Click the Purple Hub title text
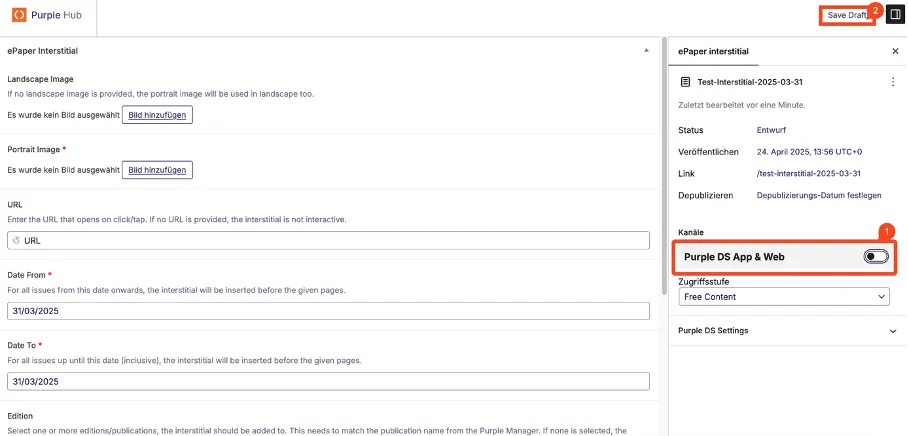 click(56, 15)
